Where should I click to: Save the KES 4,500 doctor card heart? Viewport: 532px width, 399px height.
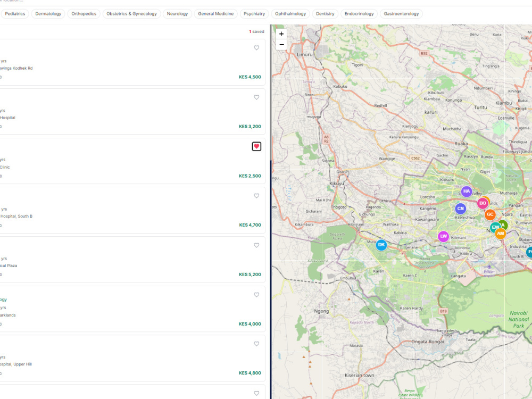point(256,48)
